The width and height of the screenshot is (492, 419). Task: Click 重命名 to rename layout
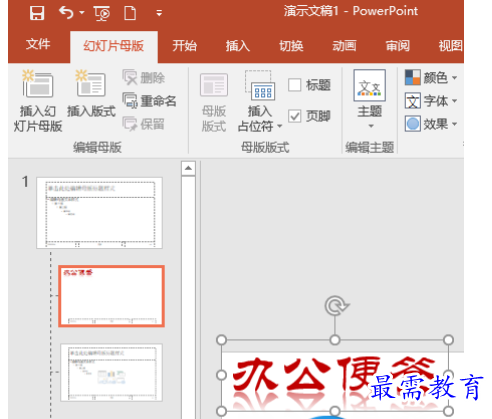coord(150,101)
